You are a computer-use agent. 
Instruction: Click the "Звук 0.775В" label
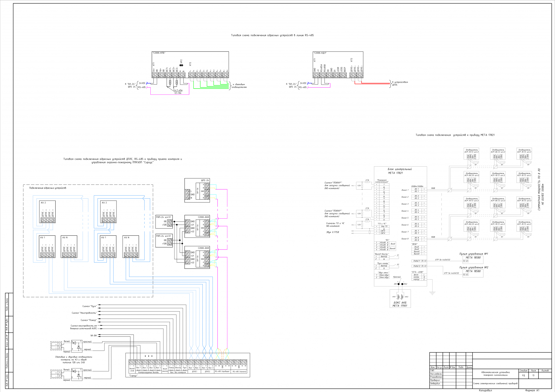click(333, 232)
